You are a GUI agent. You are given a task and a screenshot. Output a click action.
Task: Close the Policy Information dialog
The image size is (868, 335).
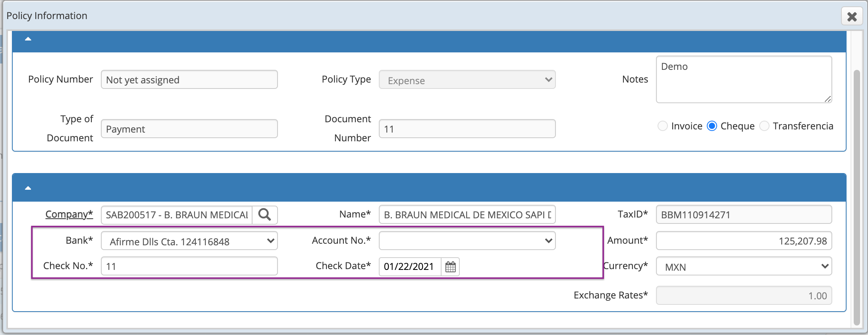852,16
